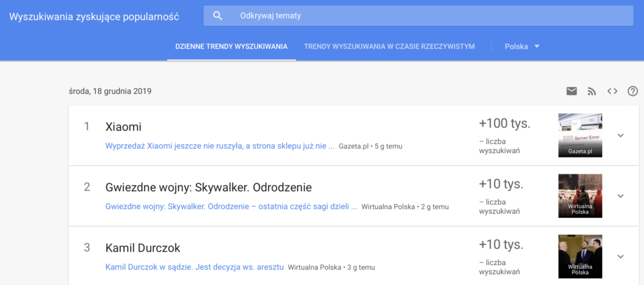Image resolution: width=644 pixels, height=285 pixels.
Task: Click Gwiezdne wojny '+10 tys.' search count
Action: point(501,185)
